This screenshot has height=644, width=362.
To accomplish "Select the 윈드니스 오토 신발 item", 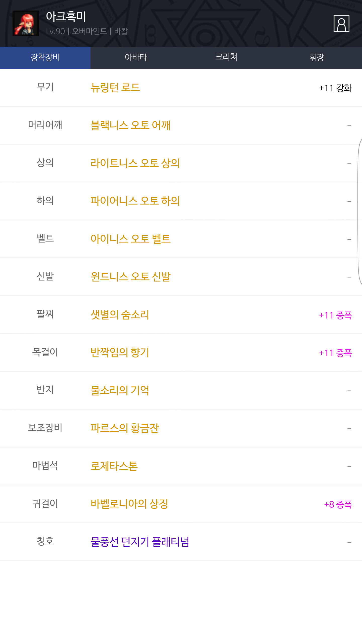I will tap(130, 277).
